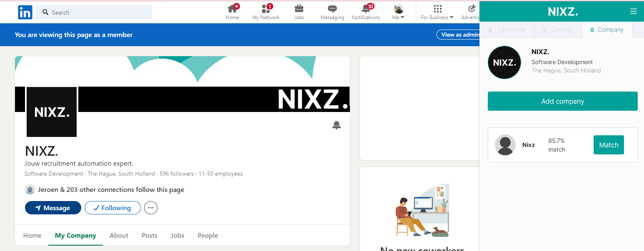Click the coworker illustration image
The width and height of the screenshot is (644, 251).
422,210
